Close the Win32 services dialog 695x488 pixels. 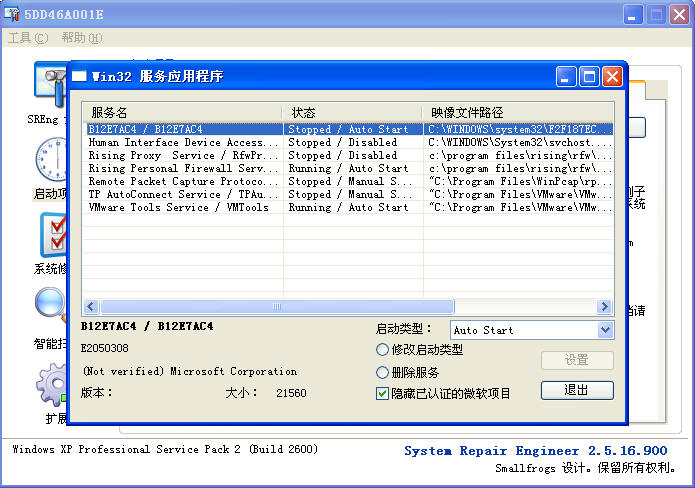(x=613, y=77)
